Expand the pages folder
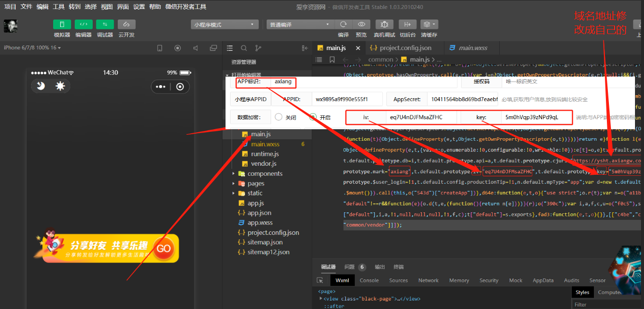Image resolution: width=644 pixels, height=309 pixels. (234, 184)
